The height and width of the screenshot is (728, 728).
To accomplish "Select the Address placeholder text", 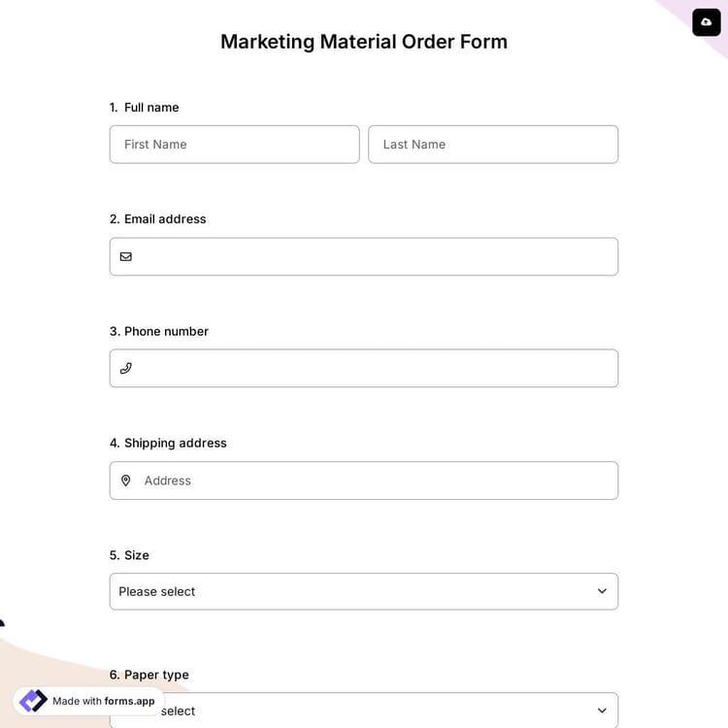I will [168, 480].
